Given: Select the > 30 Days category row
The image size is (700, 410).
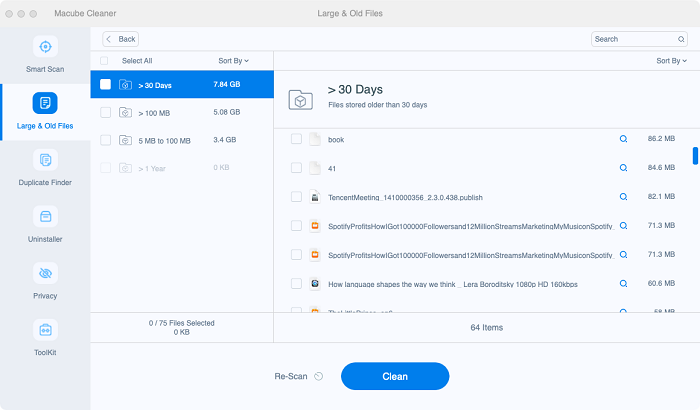Looking at the screenshot, I should 182,84.
